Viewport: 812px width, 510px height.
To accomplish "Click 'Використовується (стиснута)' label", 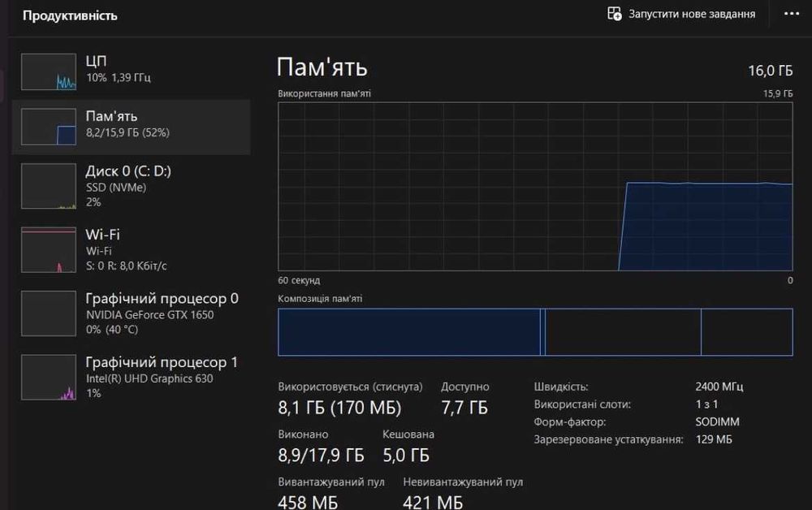I will coord(350,387).
